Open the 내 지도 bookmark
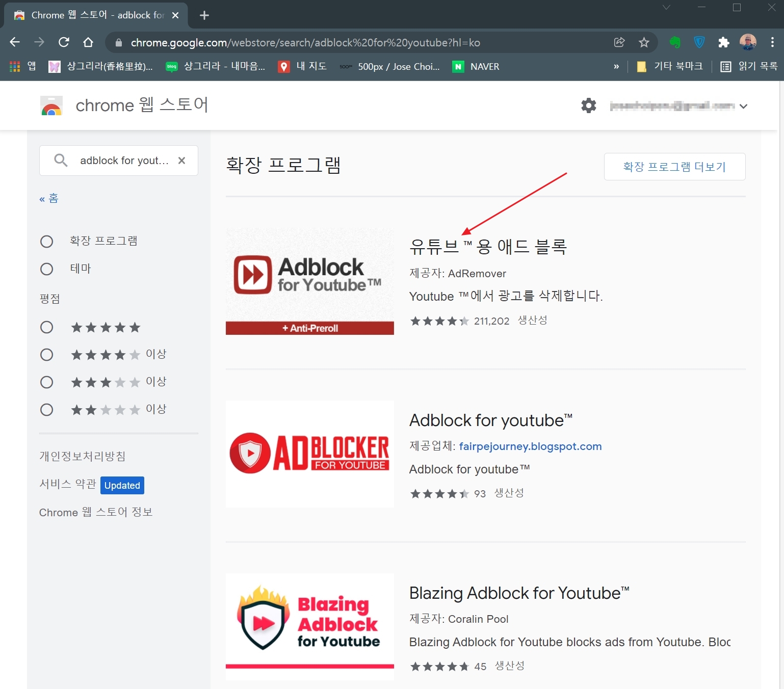This screenshot has height=689, width=784. (x=302, y=66)
